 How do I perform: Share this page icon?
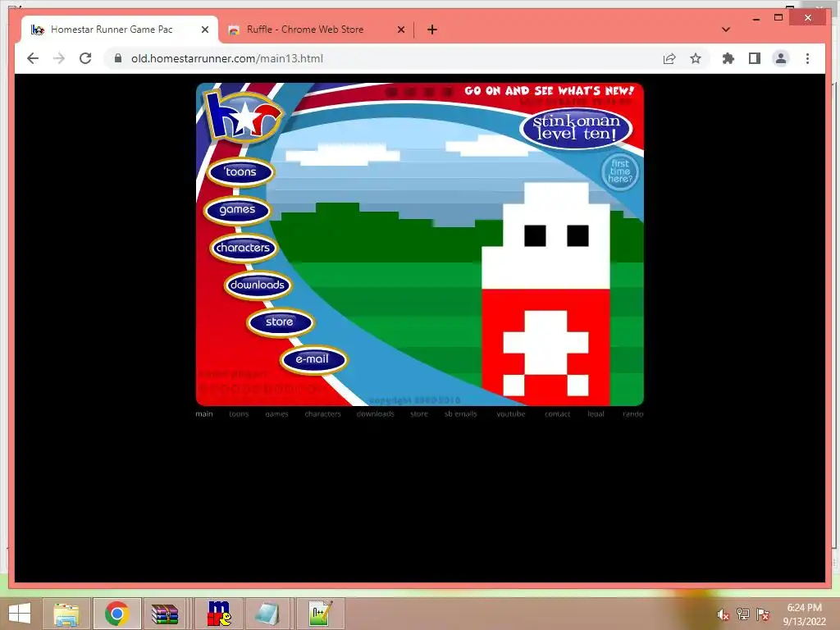pos(669,58)
